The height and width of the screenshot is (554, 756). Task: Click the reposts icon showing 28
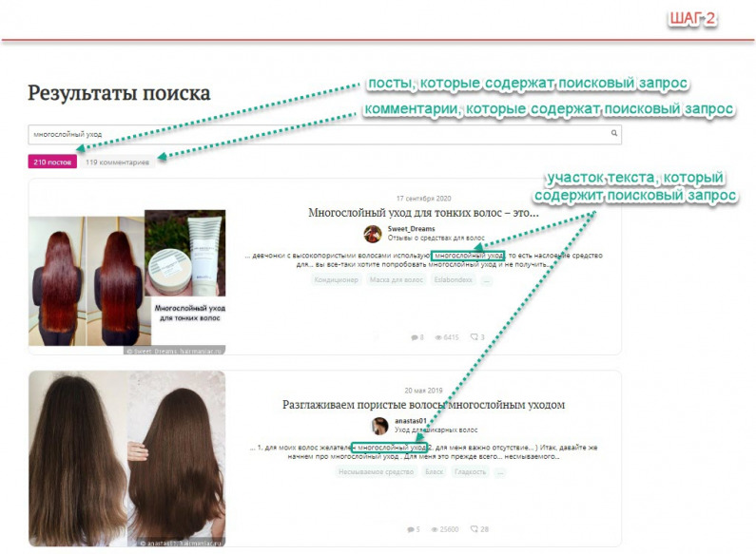click(474, 529)
